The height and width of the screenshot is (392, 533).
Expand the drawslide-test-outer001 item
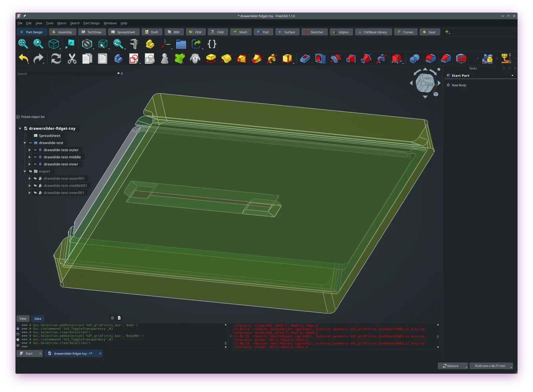[29, 179]
